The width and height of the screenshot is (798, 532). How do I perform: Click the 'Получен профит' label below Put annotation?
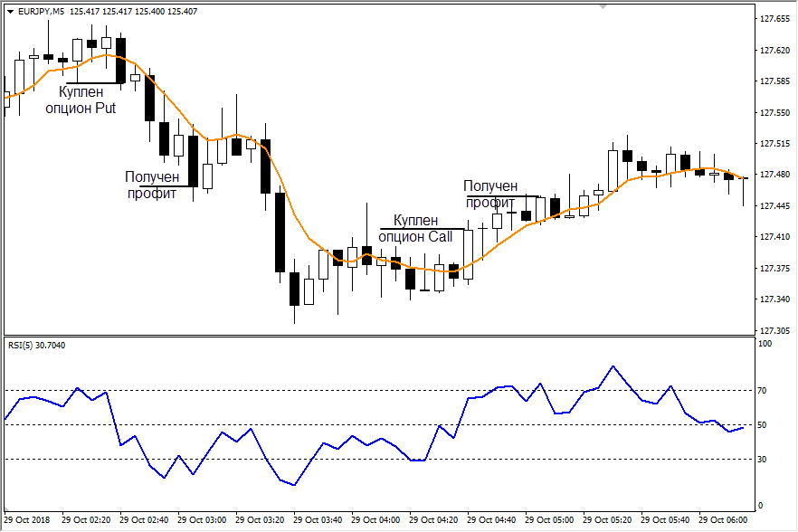[x=152, y=185]
